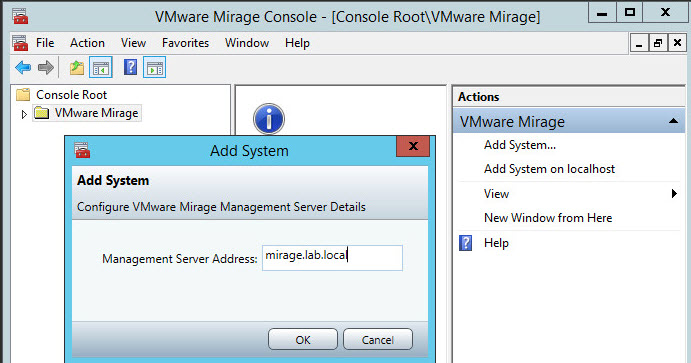Click OK in Add System dialog
Screen dimensions: 691x363
click(x=303, y=340)
